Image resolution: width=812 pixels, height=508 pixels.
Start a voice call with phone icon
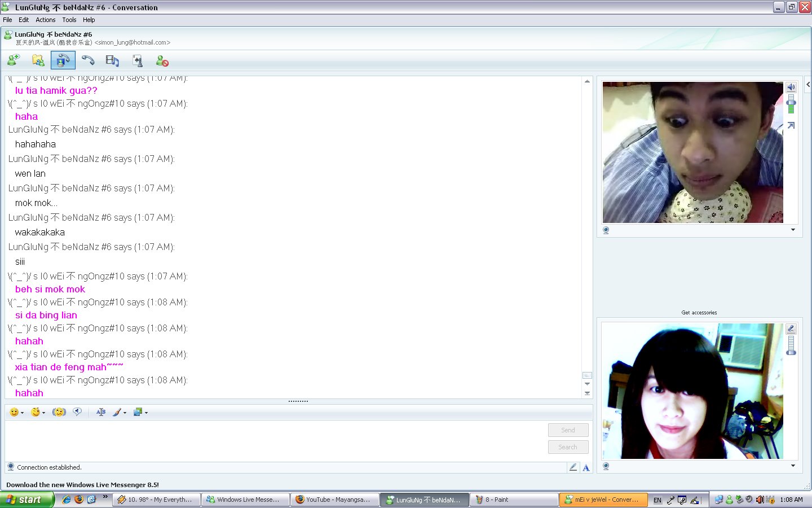coord(88,60)
